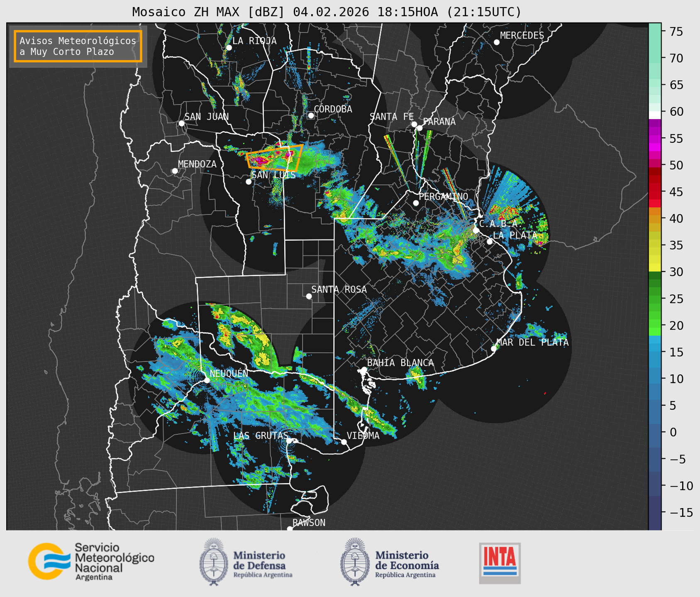Click the SAN LUIS city label

coord(274,175)
